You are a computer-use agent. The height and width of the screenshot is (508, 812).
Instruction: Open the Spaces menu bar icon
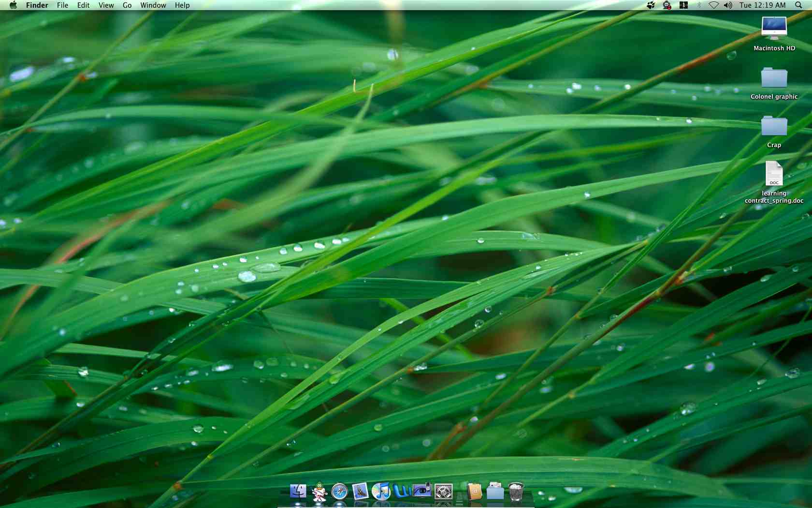[683, 5]
